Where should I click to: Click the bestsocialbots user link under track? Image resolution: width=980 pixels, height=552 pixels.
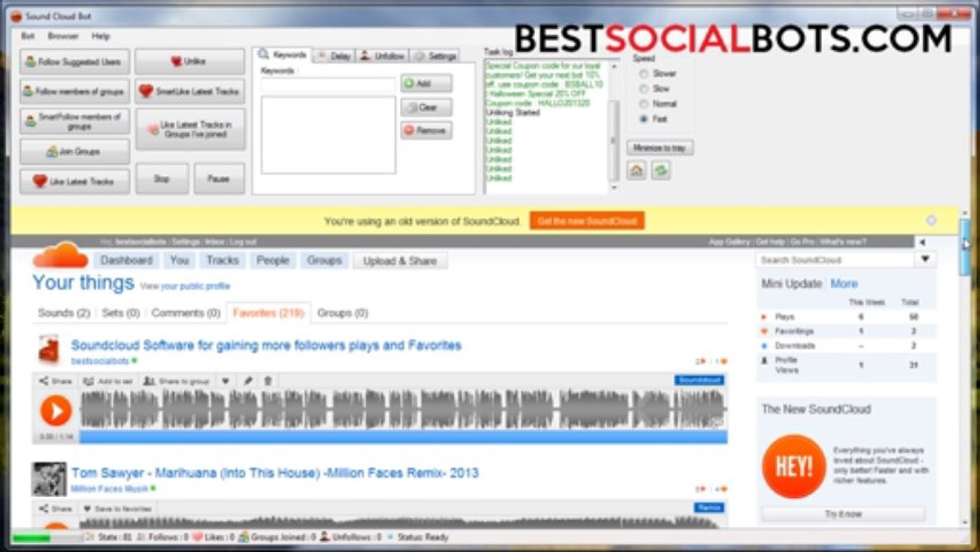click(100, 361)
